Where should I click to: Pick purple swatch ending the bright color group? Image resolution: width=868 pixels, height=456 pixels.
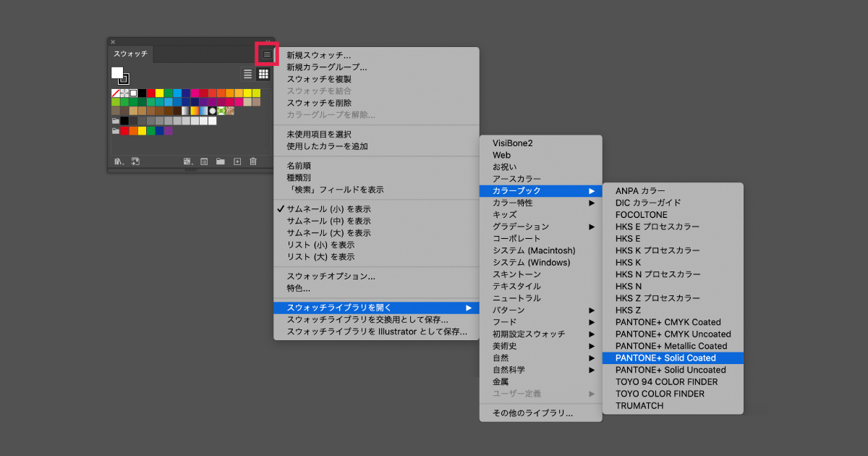169,131
